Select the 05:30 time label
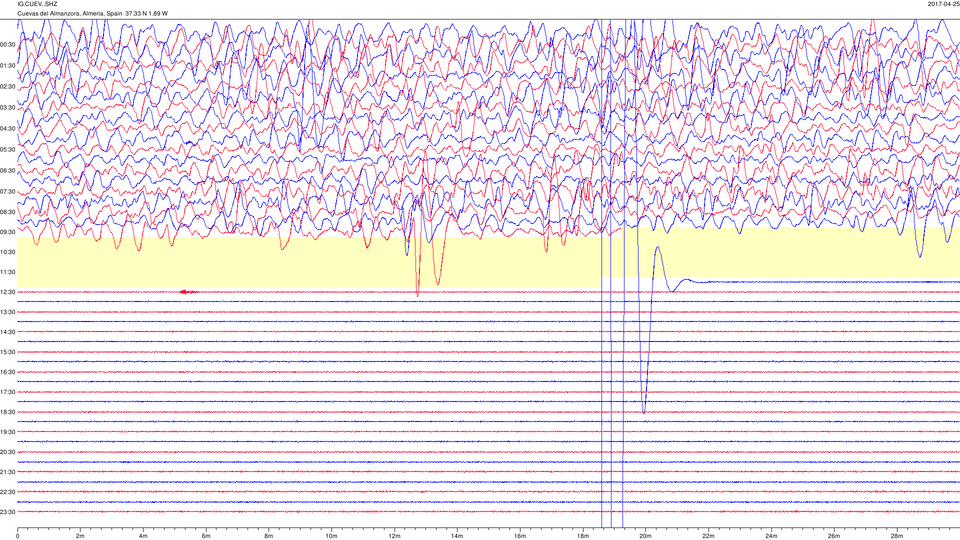The width and height of the screenshot is (960, 540). [x=8, y=149]
